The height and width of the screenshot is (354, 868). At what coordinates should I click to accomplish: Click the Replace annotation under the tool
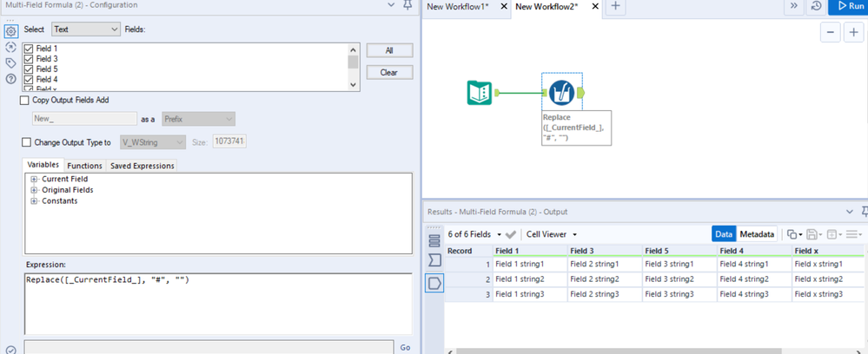(x=576, y=128)
